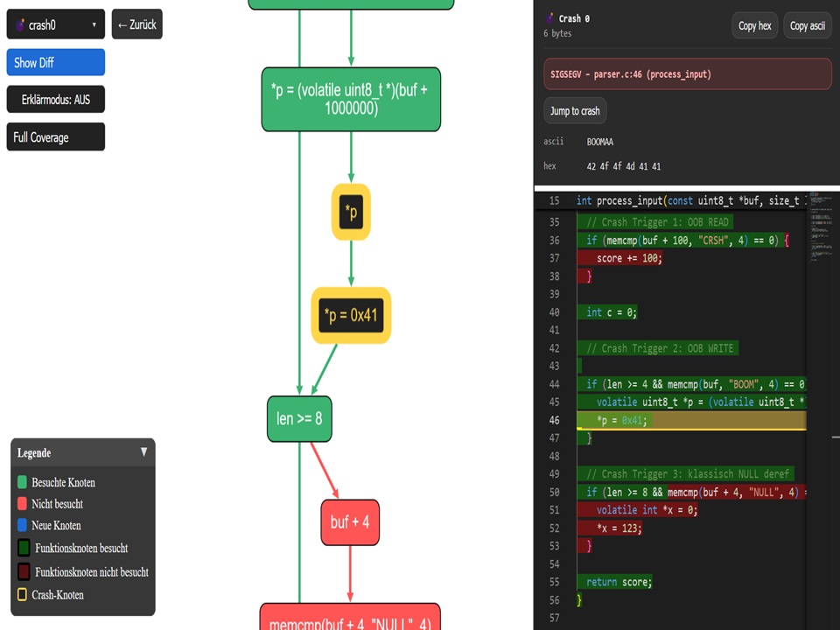The image size is (840, 630).
Task: Collapse the Legende panel with its triangle
Action: pyautogui.click(x=143, y=452)
